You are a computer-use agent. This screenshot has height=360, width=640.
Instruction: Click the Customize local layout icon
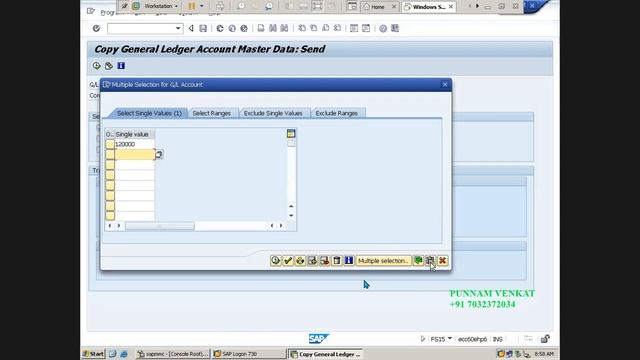pyautogui.click(x=395, y=28)
